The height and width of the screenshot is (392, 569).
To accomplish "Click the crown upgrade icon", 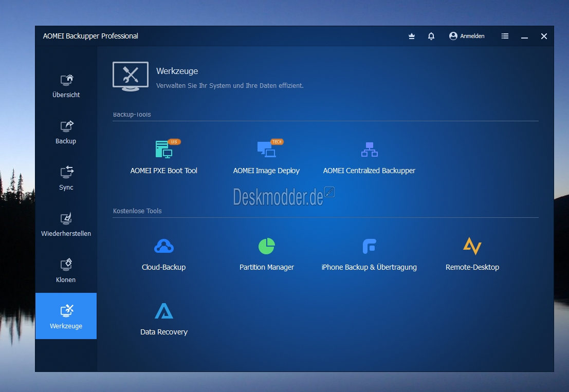I will pos(412,36).
